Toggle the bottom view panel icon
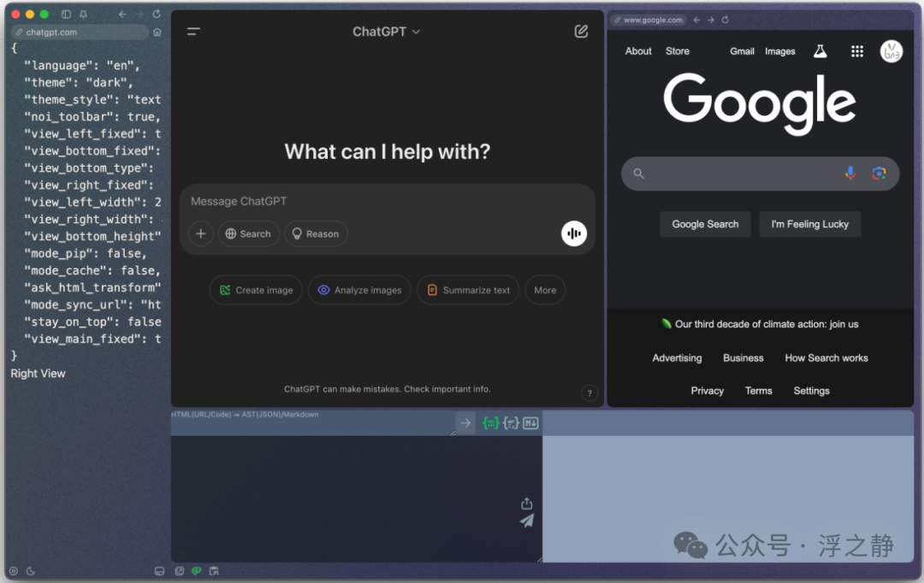This screenshot has width=924, height=583. click(x=159, y=571)
